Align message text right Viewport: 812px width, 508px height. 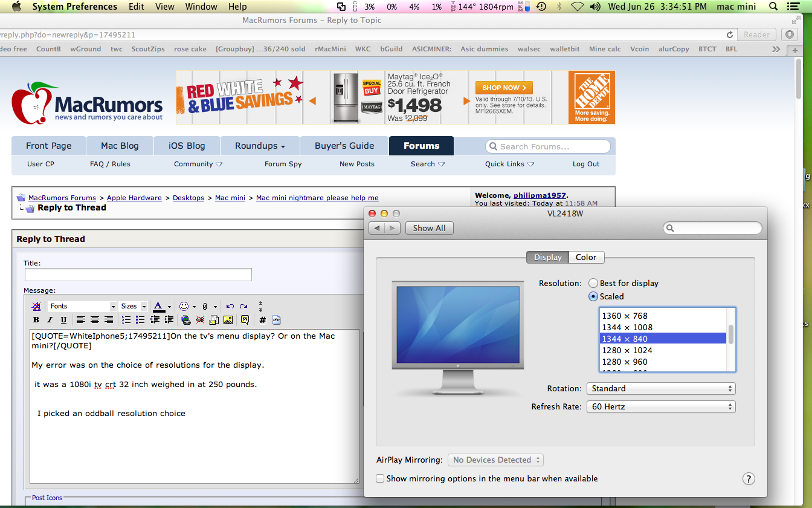[x=109, y=320]
